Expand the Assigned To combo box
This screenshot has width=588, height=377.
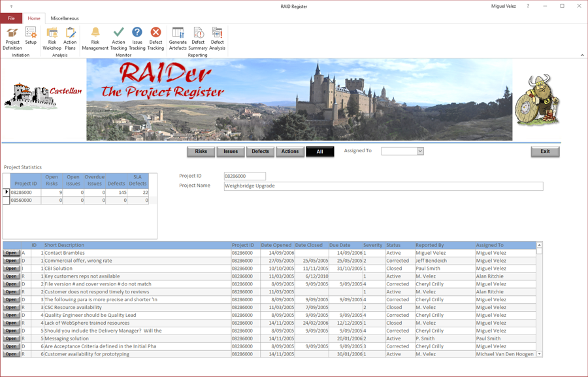click(420, 151)
